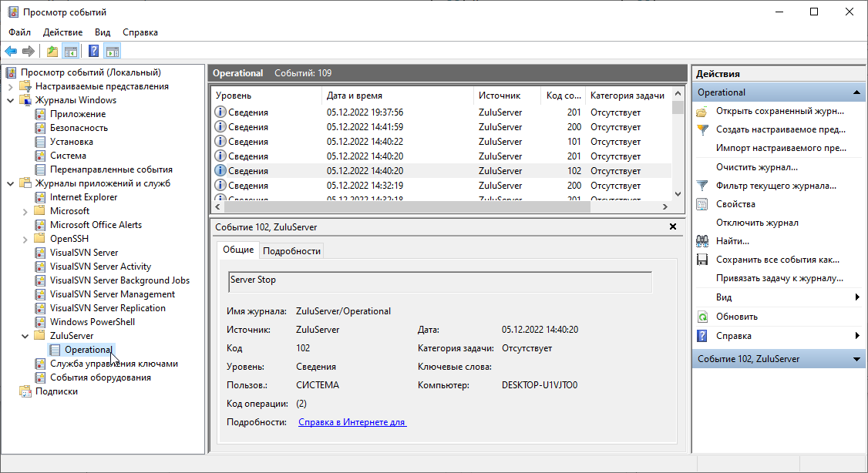
Task: Switch to the Подробности tab
Action: (291, 250)
